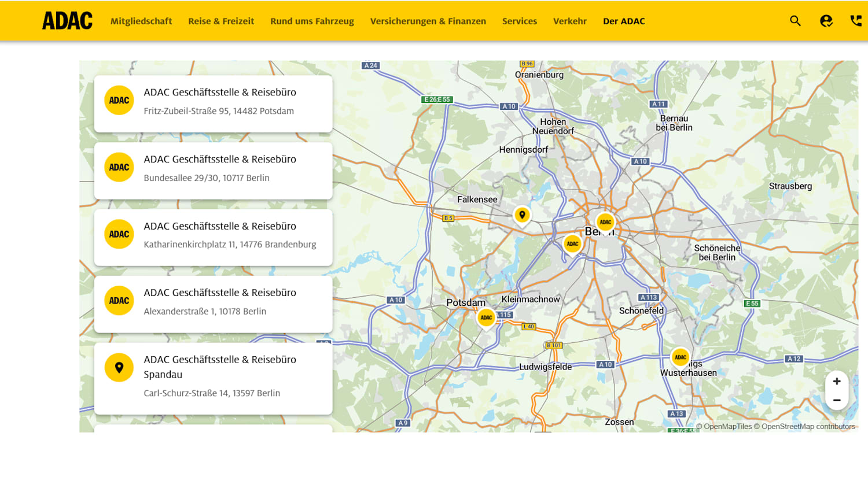Open the Rund ums Fahrzeug menu
This screenshot has width=868, height=488.
(312, 21)
